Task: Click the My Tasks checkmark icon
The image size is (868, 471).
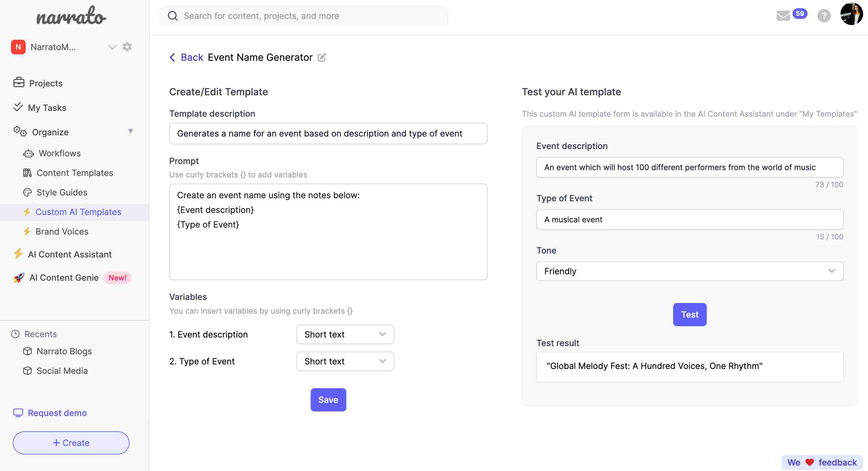Action: coord(17,107)
